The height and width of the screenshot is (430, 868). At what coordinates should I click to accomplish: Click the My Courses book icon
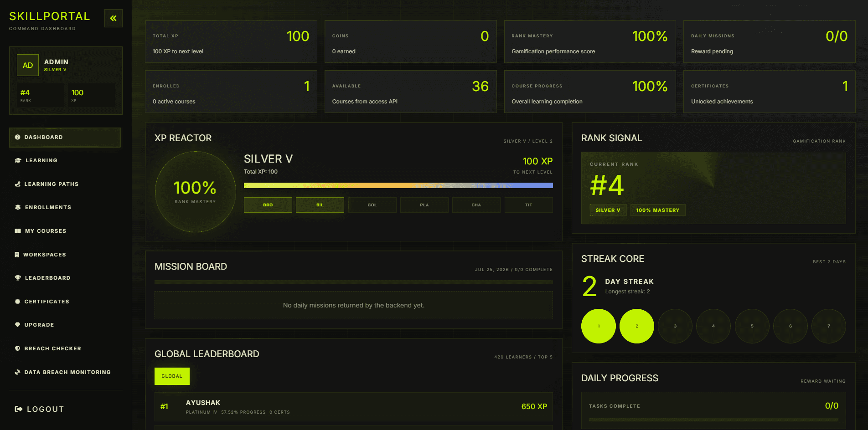click(x=18, y=231)
